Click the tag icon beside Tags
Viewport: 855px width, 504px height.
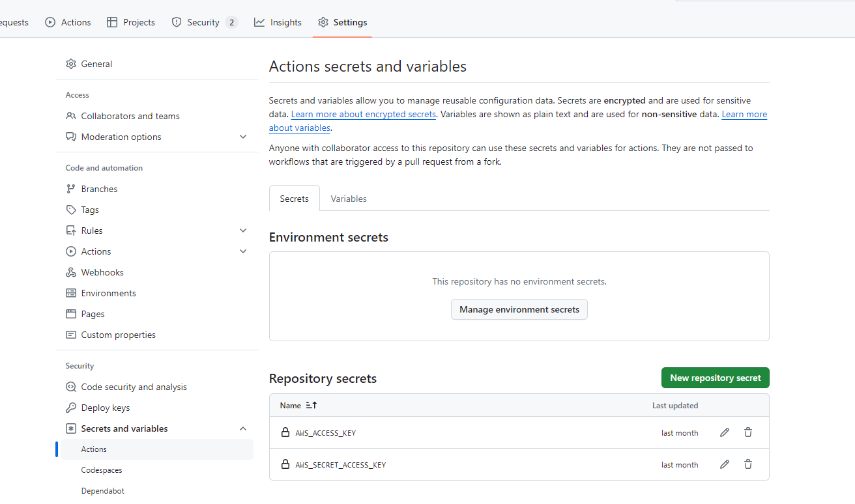coord(71,210)
